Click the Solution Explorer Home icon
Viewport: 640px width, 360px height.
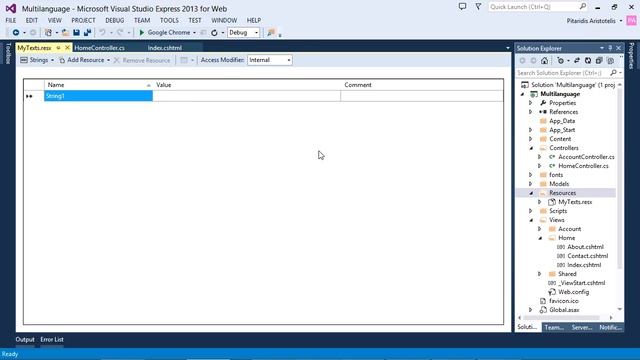click(544, 60)
